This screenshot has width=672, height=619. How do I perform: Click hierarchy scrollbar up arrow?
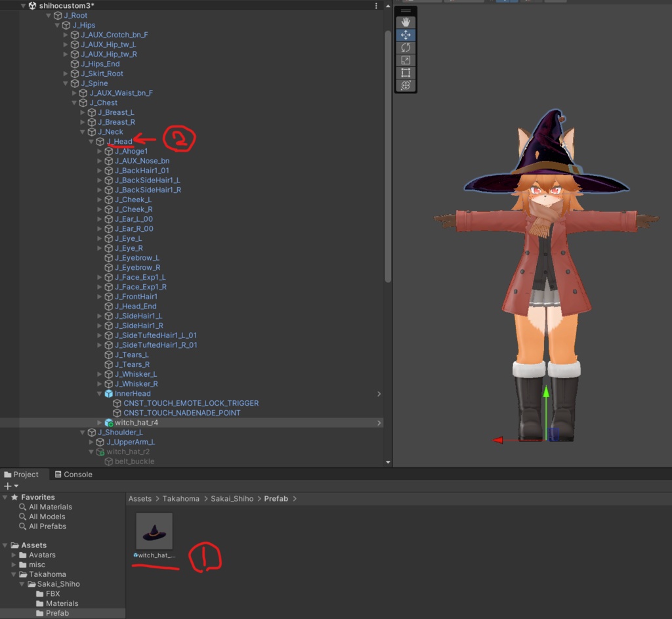click(x=388, y=6)
